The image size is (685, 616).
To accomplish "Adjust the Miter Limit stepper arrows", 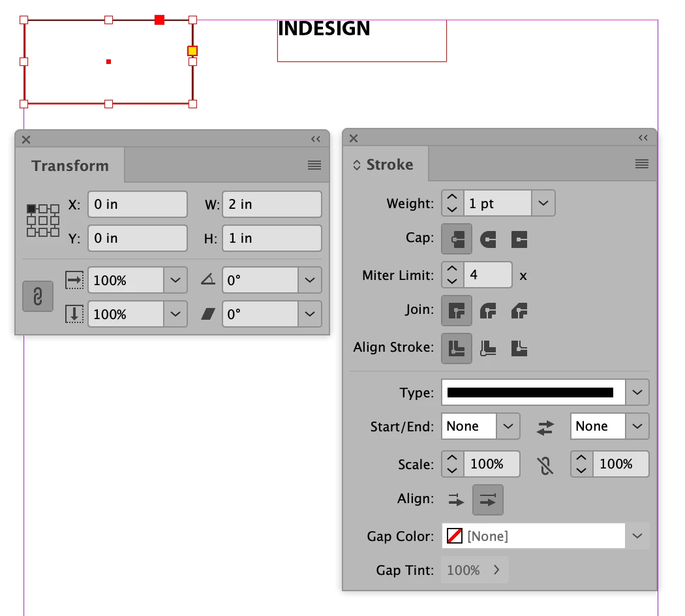I will pos(453,275).
